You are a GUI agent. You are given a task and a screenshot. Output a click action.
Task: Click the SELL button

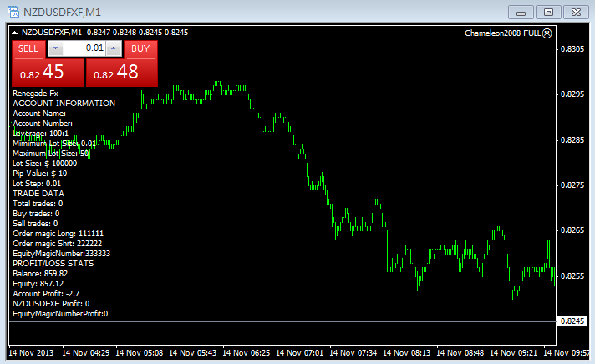(28, 49)
